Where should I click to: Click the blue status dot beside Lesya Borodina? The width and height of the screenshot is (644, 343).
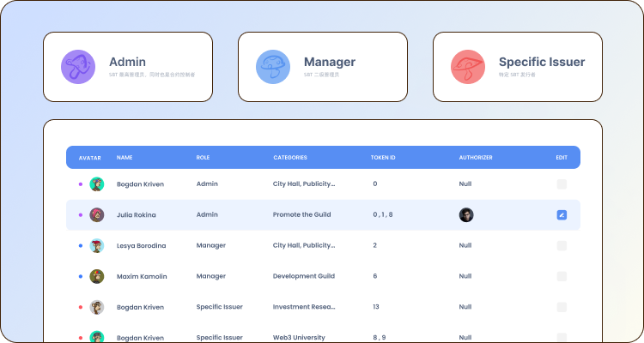(81, 246)
